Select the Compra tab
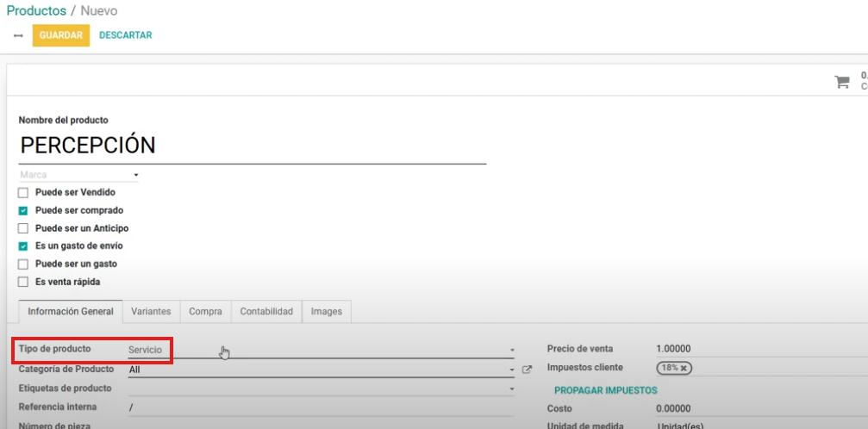Screen dimensions: 868x429 click(205, 311)
